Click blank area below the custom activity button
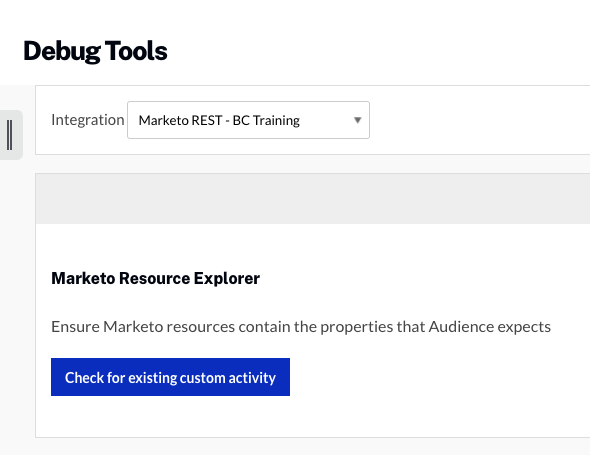 point(313,417)
